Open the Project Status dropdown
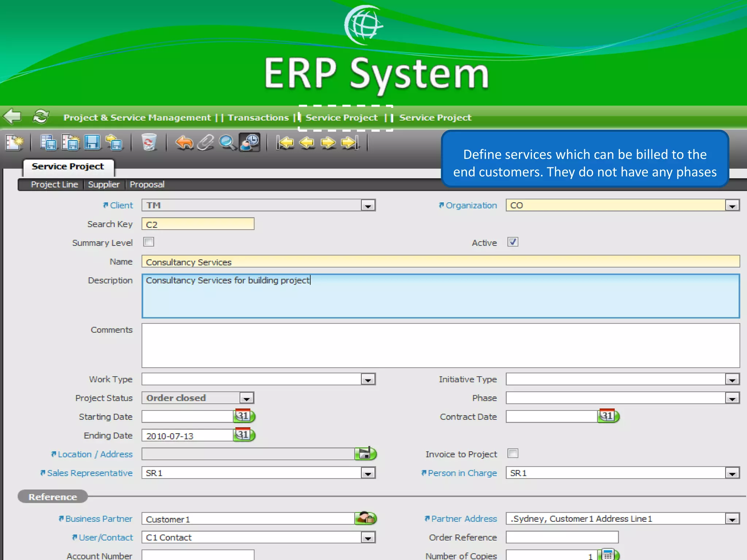 click(x=247, y=398)
